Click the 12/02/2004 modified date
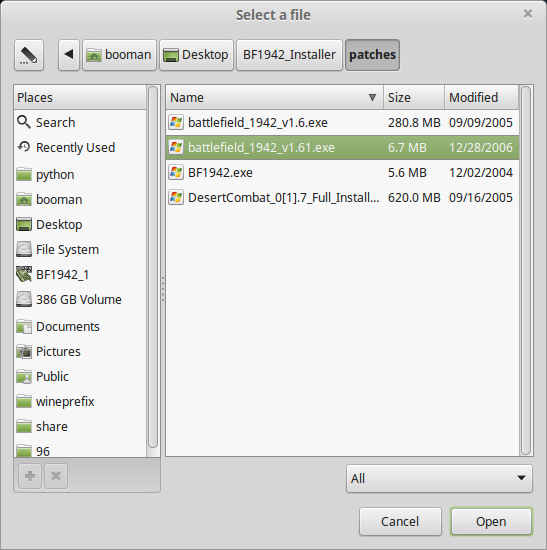 [x=481, y=173]
